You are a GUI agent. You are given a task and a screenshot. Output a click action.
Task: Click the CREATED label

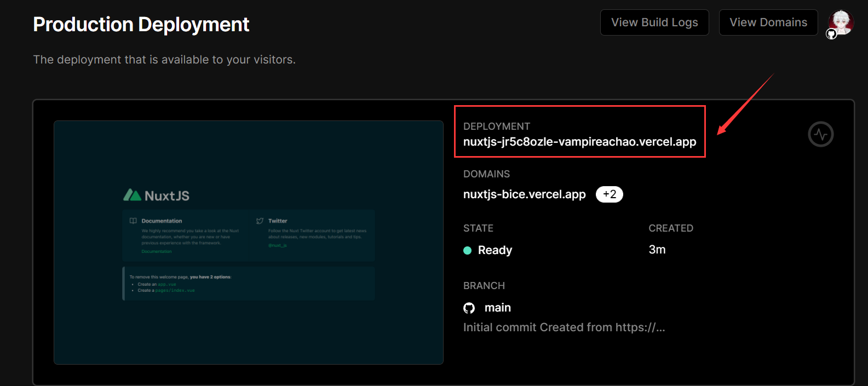point(671,228)
